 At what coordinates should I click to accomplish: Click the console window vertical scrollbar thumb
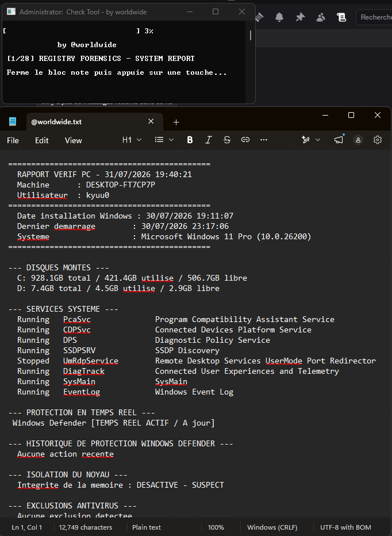(x=251, y=35)
